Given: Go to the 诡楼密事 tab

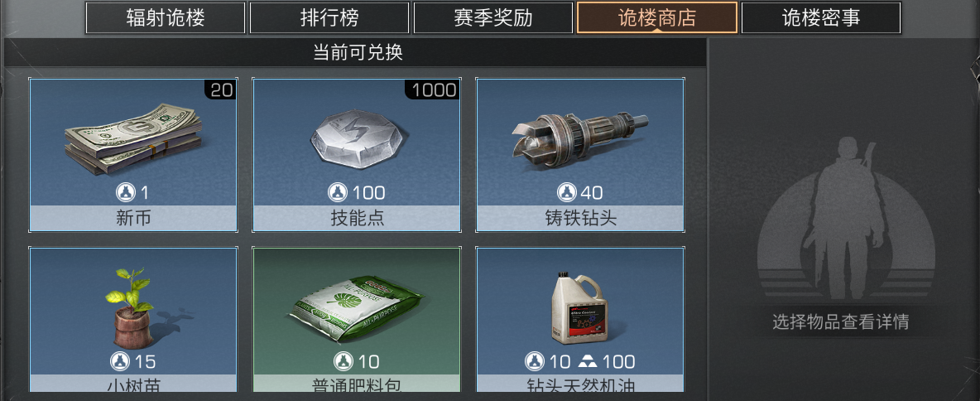Looking at the screenshot, I should (820, 17).
